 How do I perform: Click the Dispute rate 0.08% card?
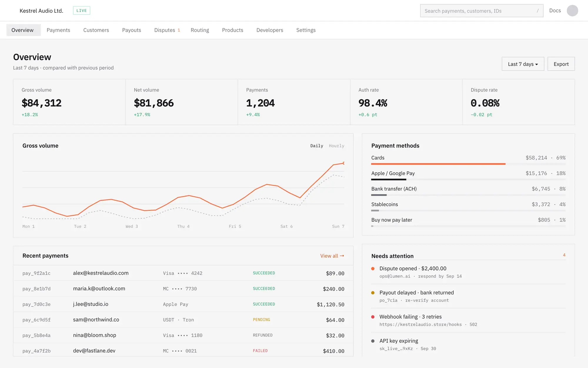tap(519, 102)
